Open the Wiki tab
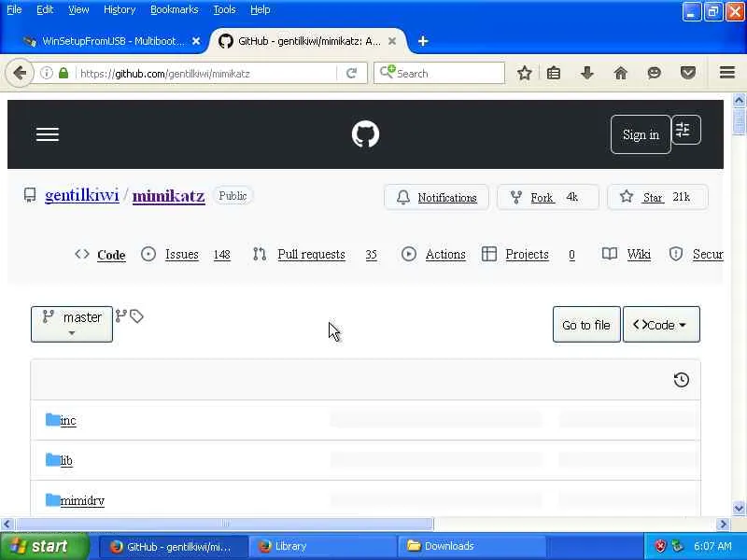This screenshot has height=560, width=747. 626,254
